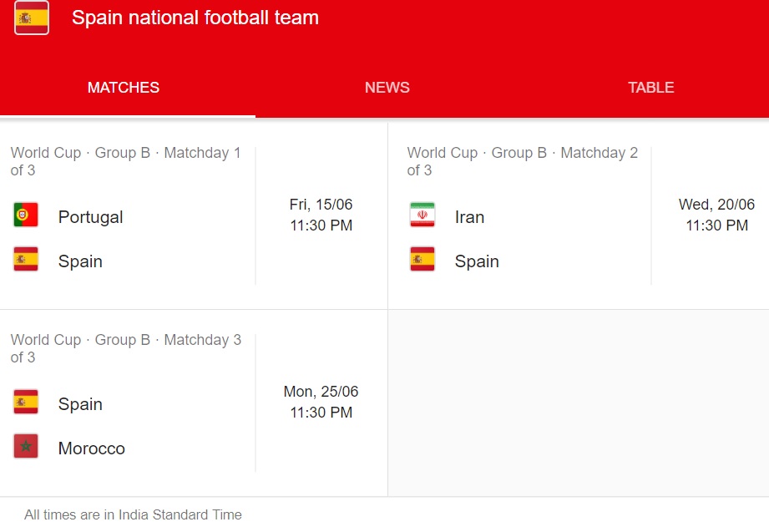This screenshot has height=532, width=769.
Task: Click World Cup Group B Matchday 3 label
Action: pyautogui.click(x=125, y=348)
